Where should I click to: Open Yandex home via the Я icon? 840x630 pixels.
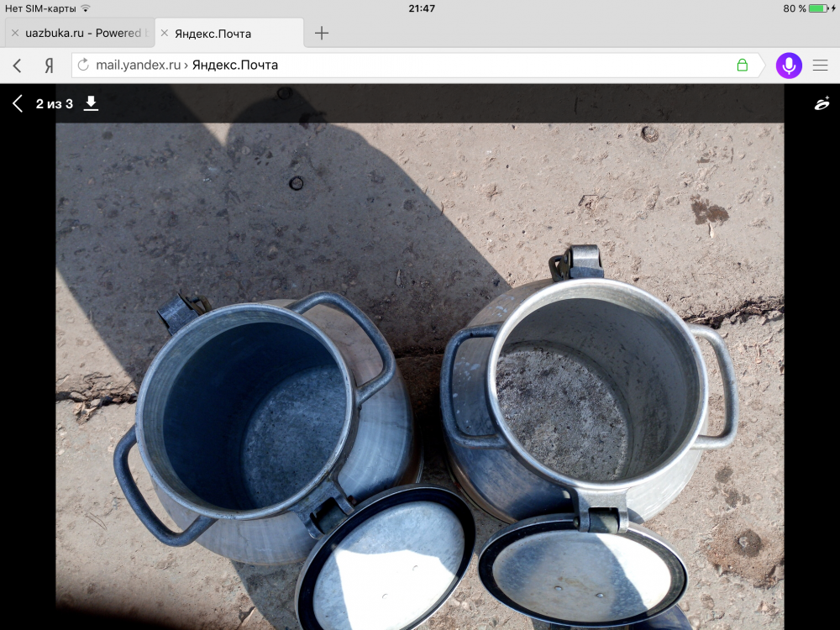tap(49, 66)
